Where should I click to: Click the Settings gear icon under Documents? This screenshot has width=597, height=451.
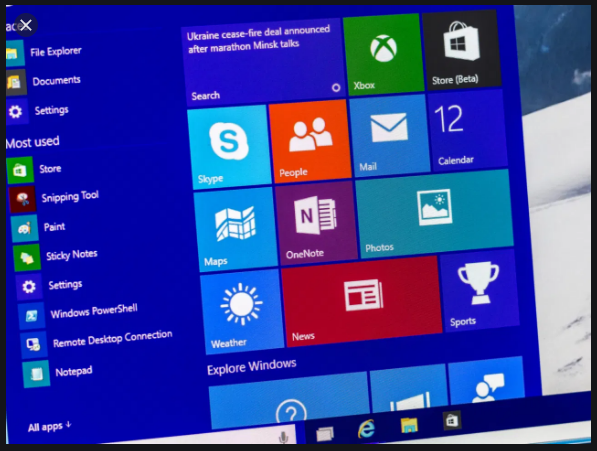(16, 112)
